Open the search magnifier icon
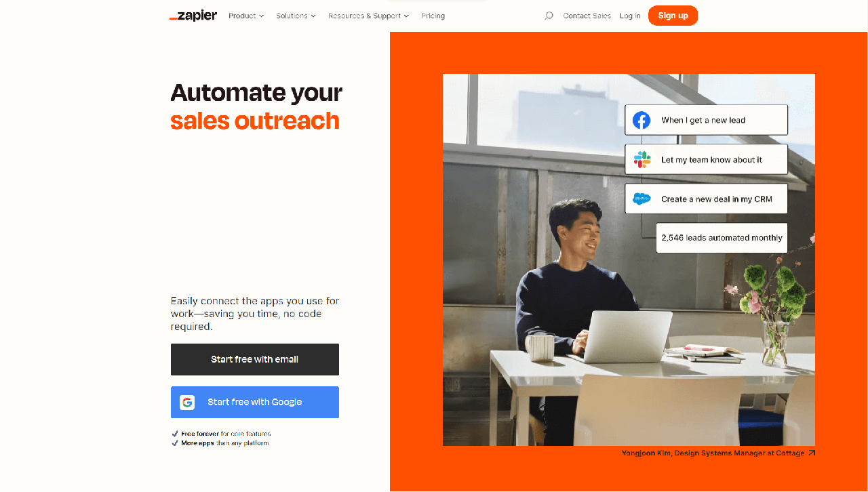Viewport: 868px width, 492px height. click(x=549, y=16)
